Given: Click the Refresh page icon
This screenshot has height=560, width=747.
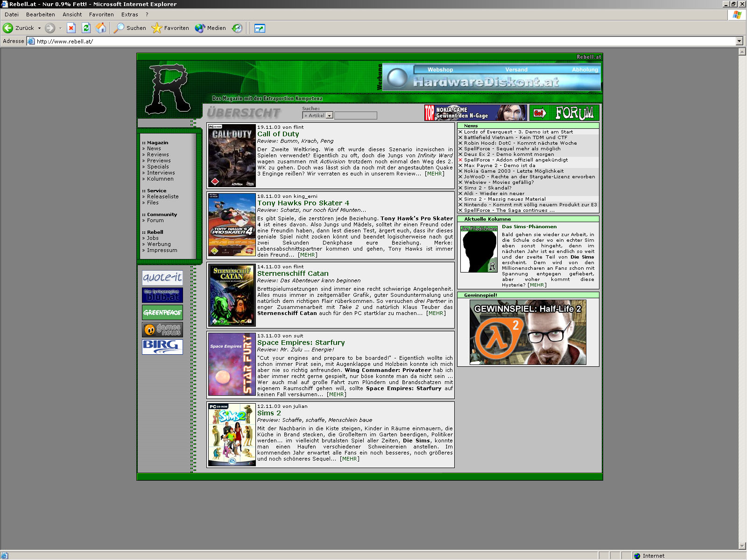Looking at the screenshot, I should coord(86,28).
